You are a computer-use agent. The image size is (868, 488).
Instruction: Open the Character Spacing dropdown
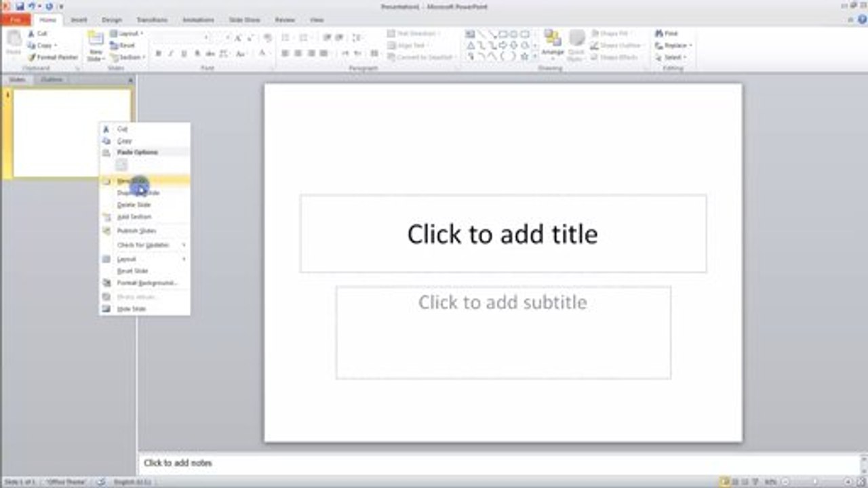224,54
